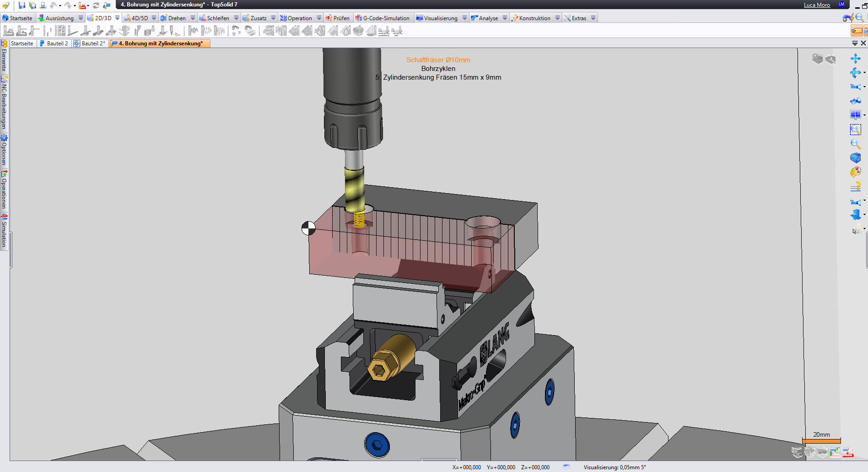The height and width of the screenshot is (472, 868).
Task: Activate the zoom rectangle tool on right sidebar
Action: (856, 130)
